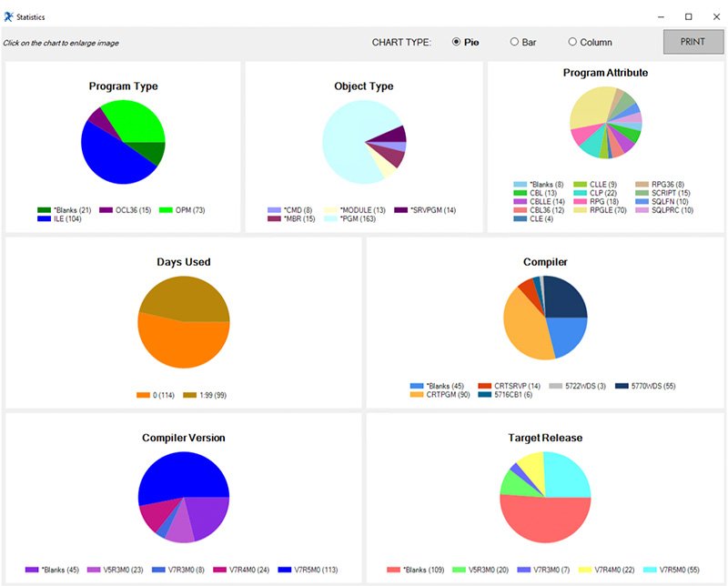Click the blue ILE (104) legend swatch

(x=45, y=219)
